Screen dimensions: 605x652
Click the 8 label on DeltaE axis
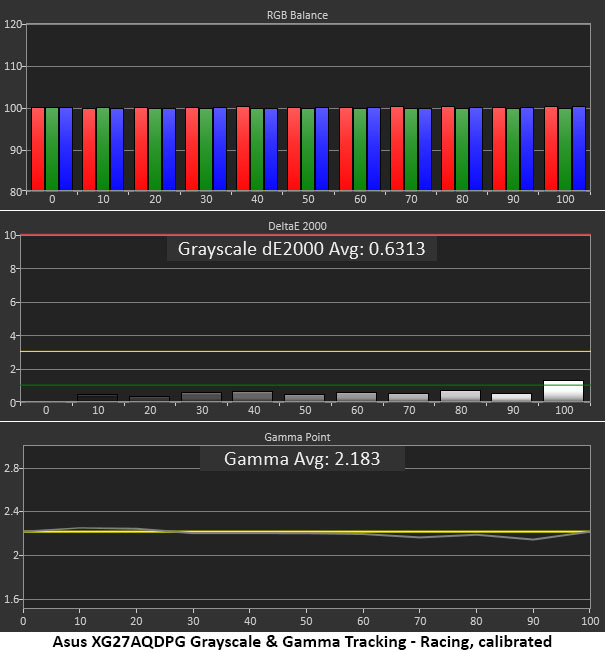pos(13,269)
